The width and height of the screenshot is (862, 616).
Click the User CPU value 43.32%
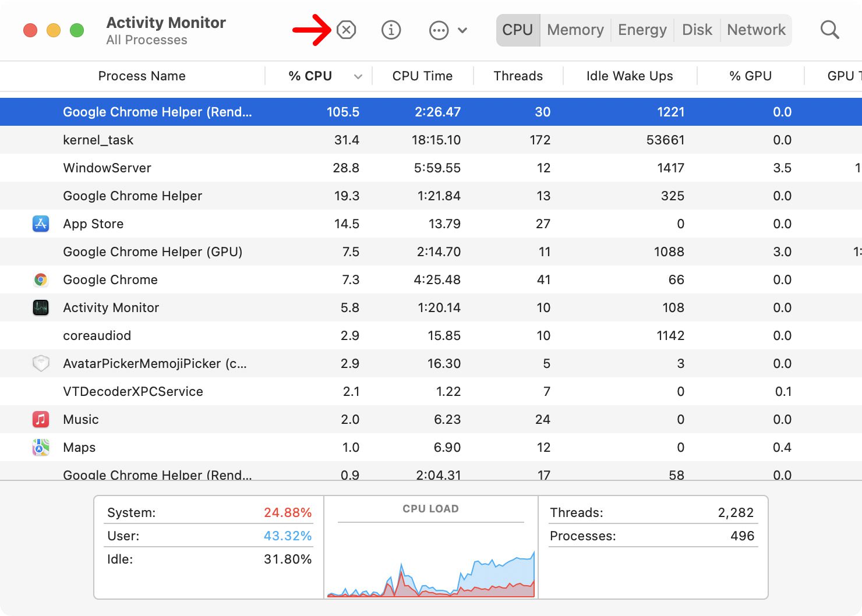point(288,536)
